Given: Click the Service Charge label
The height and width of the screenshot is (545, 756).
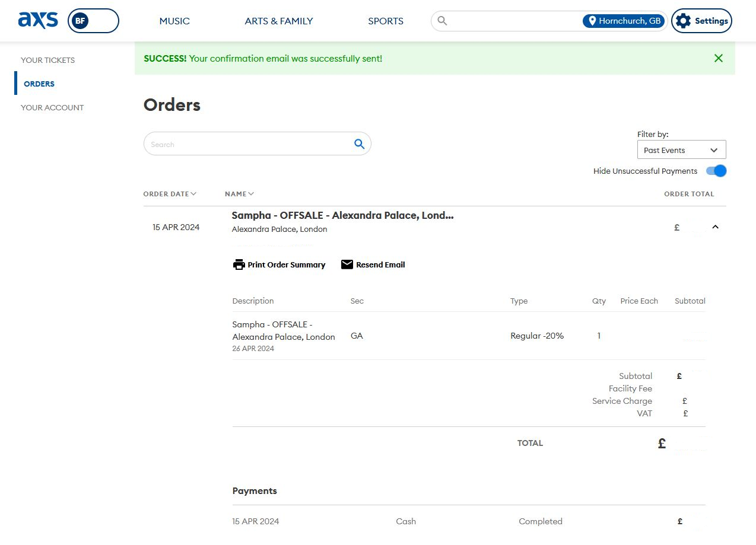Looking at the screenshot, I should [622, 401].
